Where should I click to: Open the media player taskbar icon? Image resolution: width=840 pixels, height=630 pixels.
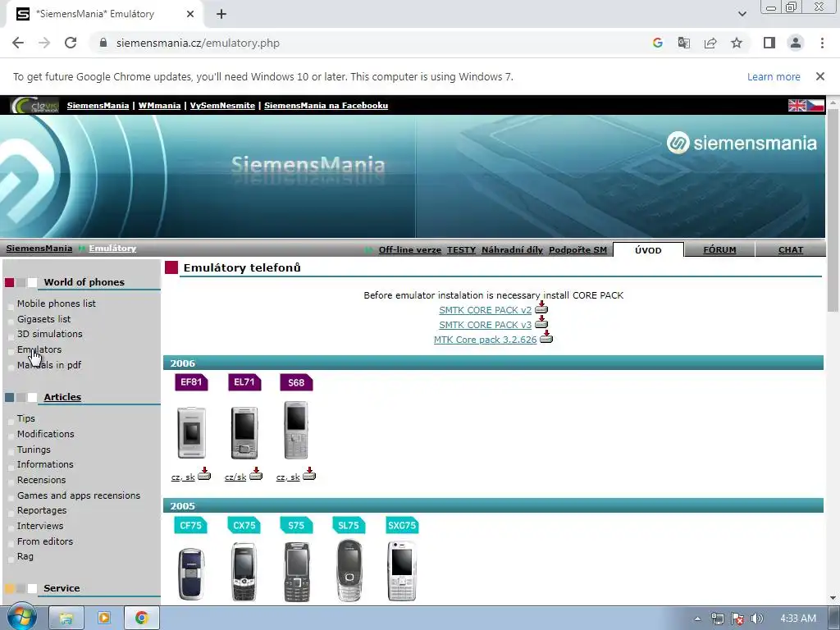point(103,619)
